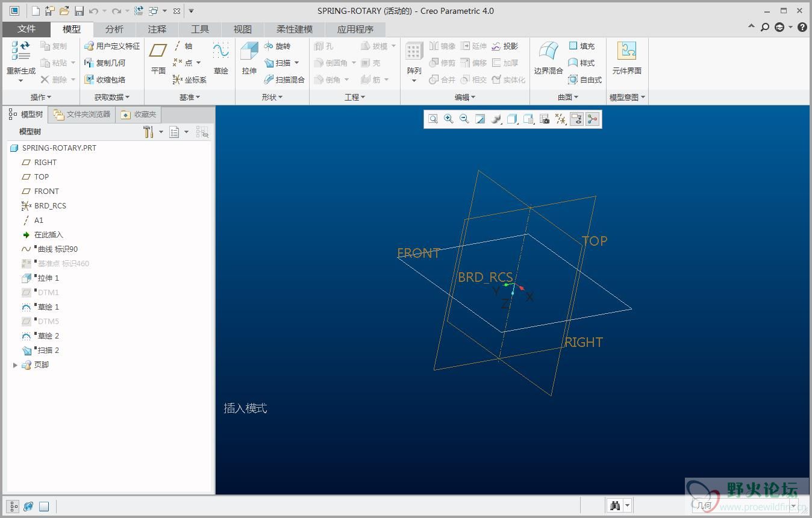Open the 模型意图 (Model Intent) group dropdown

(x=627, y=97)
